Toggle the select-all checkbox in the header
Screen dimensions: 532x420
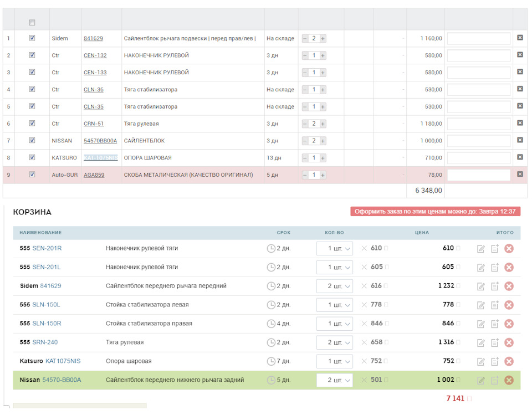pyautogui.click(x=32, y=22)
